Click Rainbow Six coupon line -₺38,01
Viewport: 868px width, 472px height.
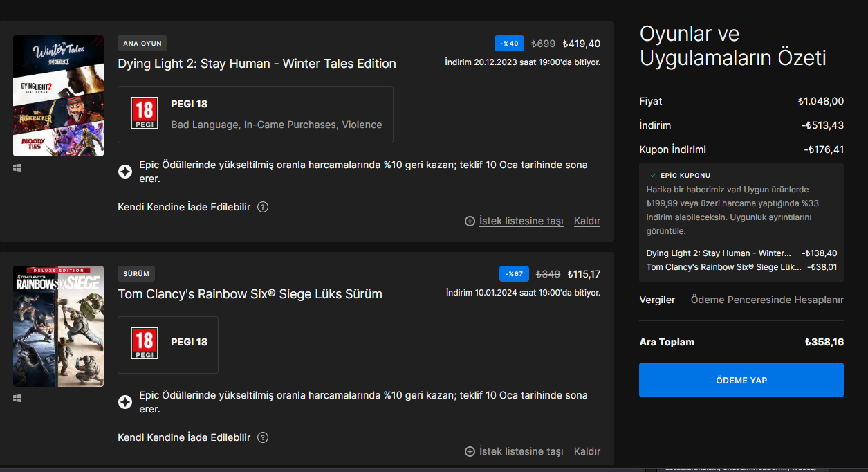coord(822,266)
